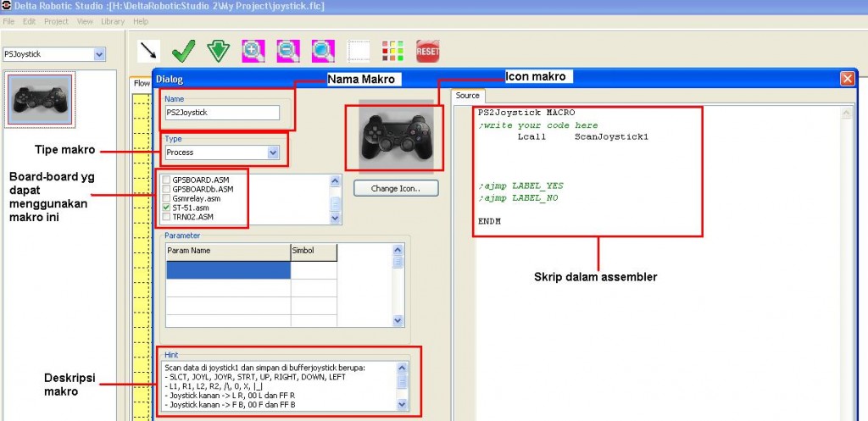Click the Change Icon button

396,188
